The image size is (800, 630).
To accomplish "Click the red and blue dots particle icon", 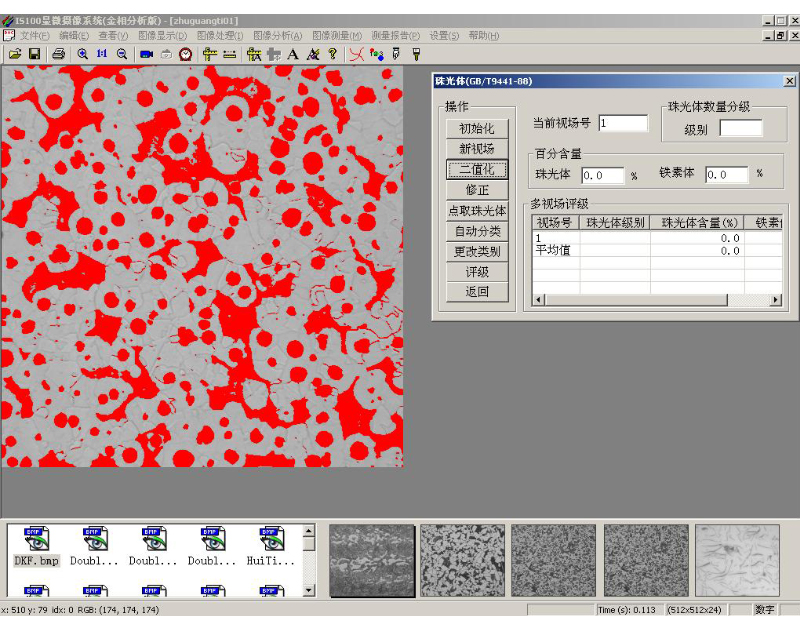I will pyautogui.click(x=377, y=54).
